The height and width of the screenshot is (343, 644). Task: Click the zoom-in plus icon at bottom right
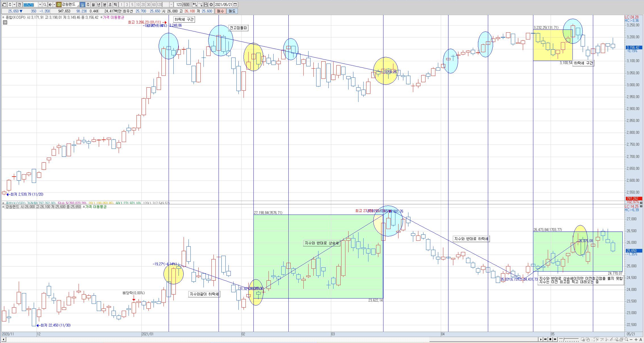(636, 339)
